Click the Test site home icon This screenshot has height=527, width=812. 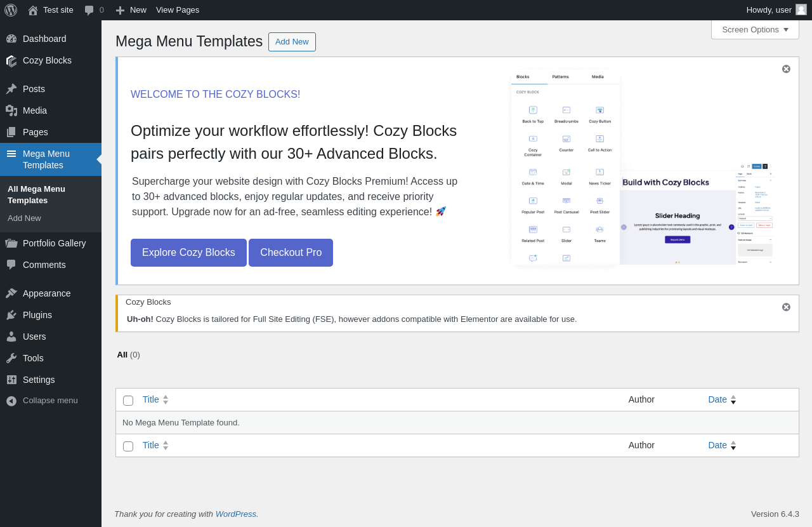pos(33,10)
